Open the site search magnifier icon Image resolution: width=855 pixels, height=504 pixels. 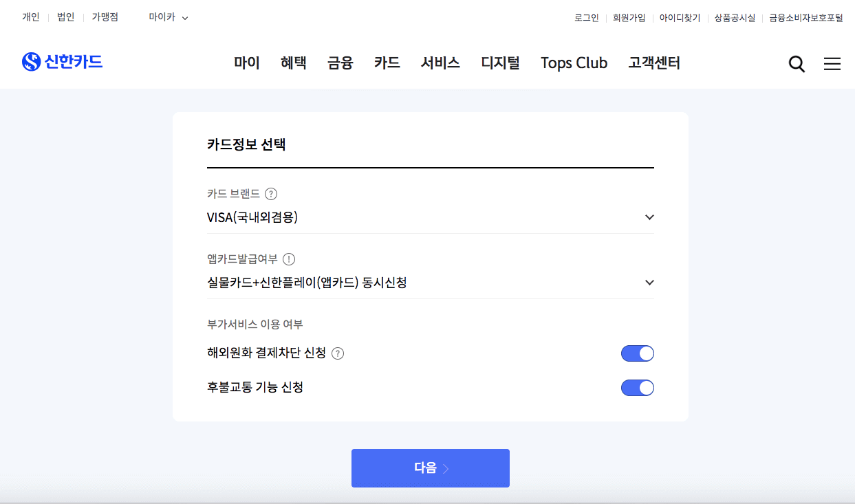[x=796, y=63]
